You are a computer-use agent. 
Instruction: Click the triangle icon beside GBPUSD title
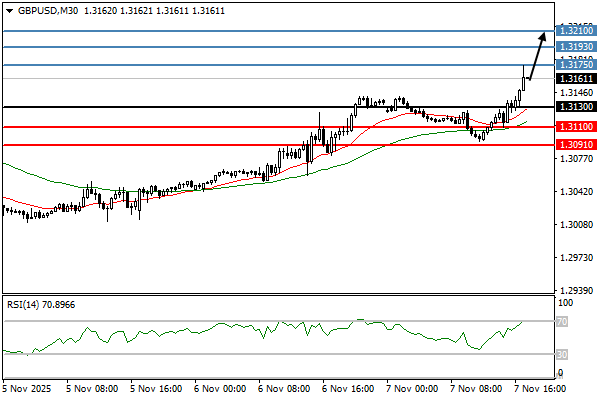click(9, 10)
